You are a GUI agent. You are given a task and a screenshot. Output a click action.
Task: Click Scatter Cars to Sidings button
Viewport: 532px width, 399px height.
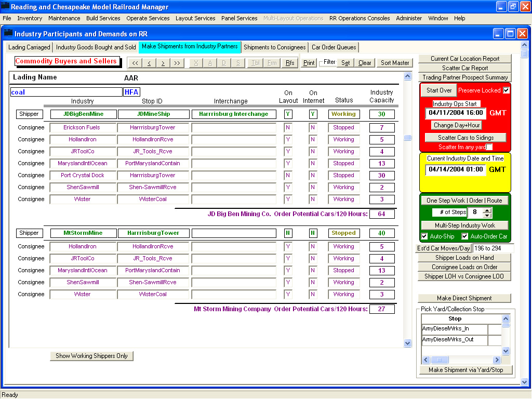click(x=465, y=137)
